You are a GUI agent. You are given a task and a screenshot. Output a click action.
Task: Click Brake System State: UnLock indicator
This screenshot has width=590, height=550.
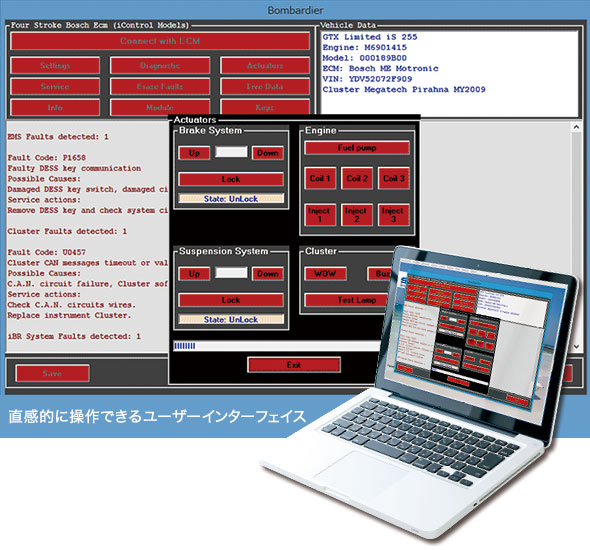point(231,199)
